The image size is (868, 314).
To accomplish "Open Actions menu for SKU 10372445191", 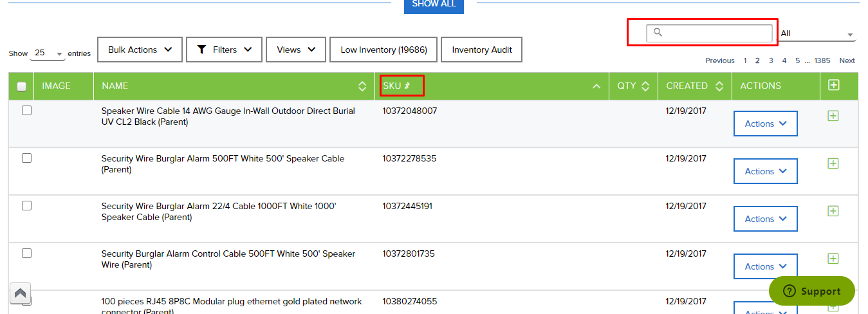I will pos(766,219).
